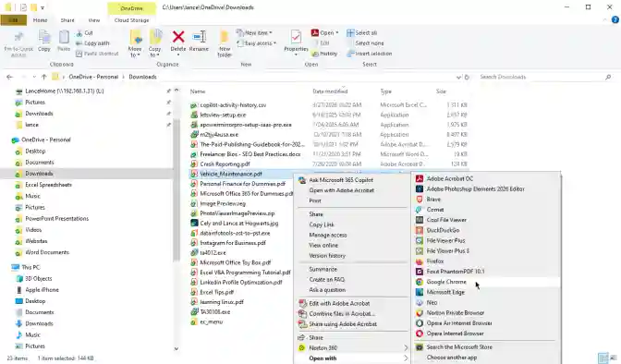
Task: Select the Rename ribbon icon
Action: (x=199, y=37)
